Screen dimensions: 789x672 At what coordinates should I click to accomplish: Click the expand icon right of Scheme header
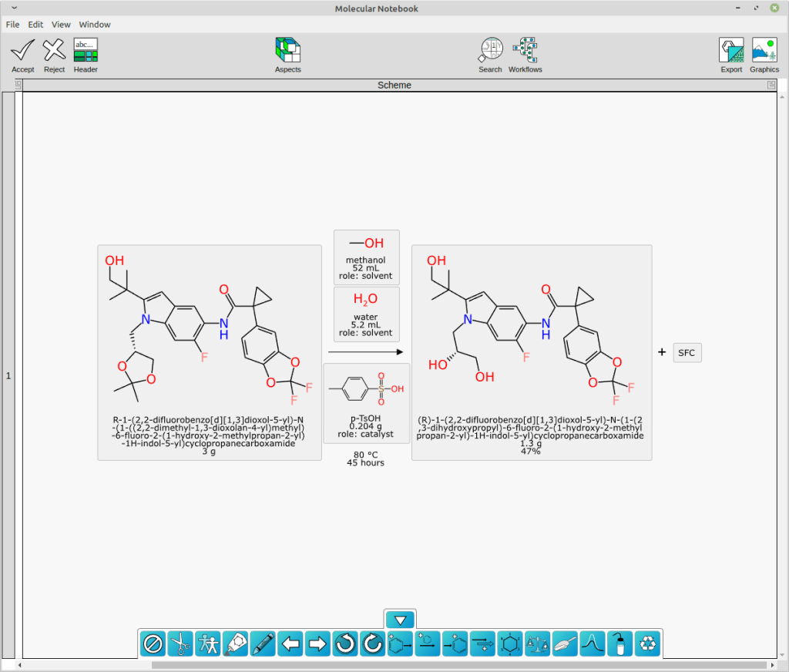pyautogui.click(x=771, y=86)
